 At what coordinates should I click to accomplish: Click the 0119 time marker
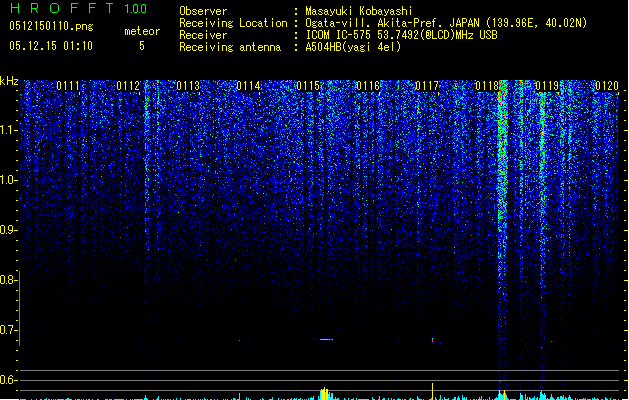coord(547,86)
